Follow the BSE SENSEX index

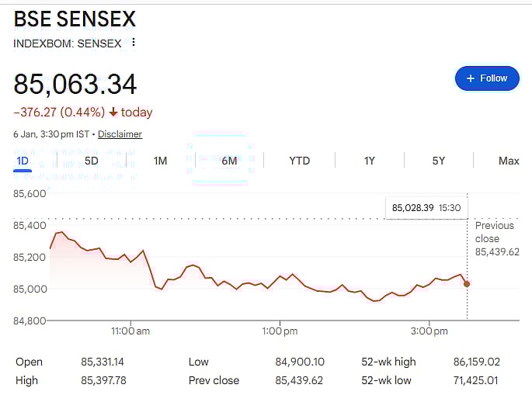point(487,78)
